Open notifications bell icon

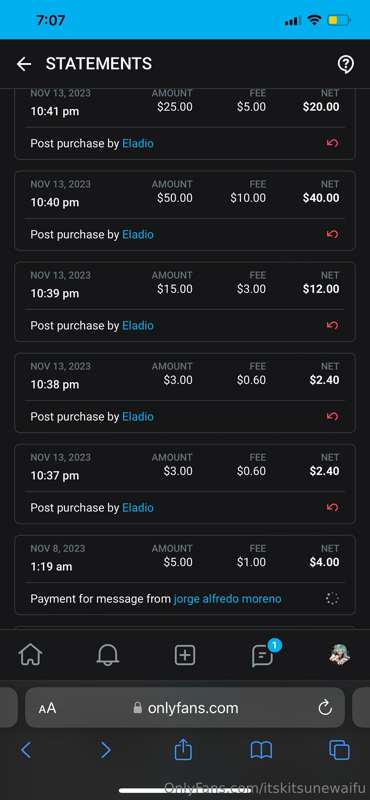[x=108, y=655]
